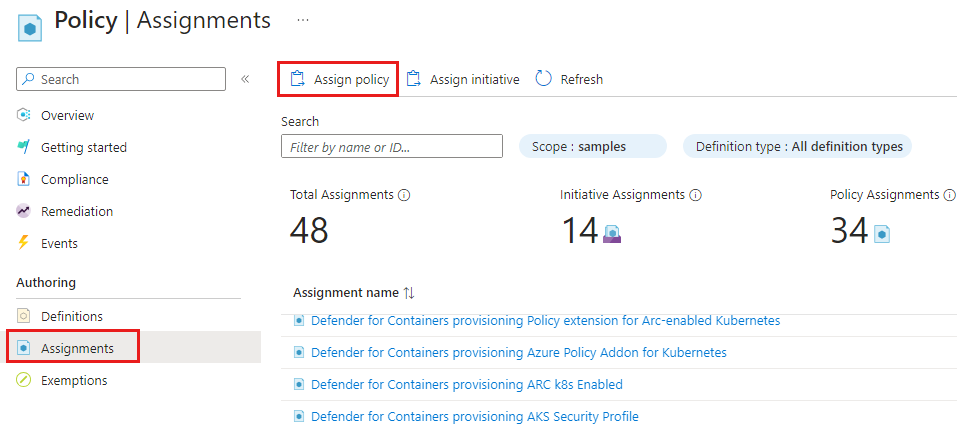Click the Policy Assignments info icon
The image size is (957, 429).
(x=949, y=195)
